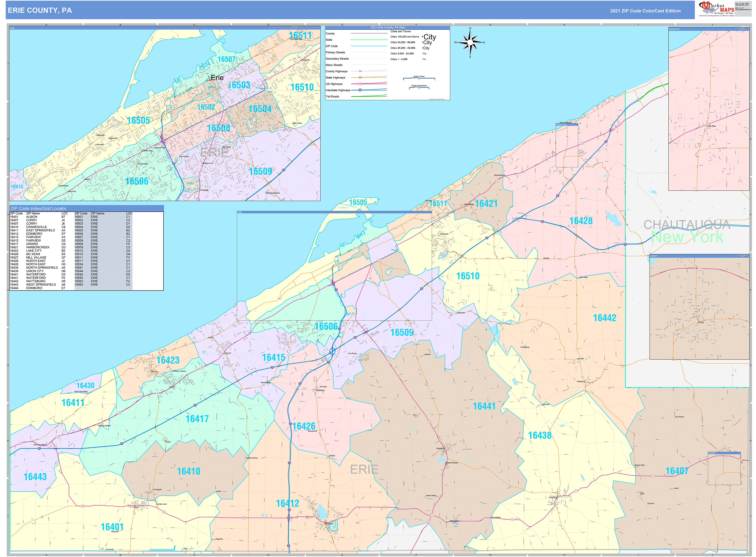Click the 16421 ZIP label on map

pyautogui.click(x=486, y=204)
